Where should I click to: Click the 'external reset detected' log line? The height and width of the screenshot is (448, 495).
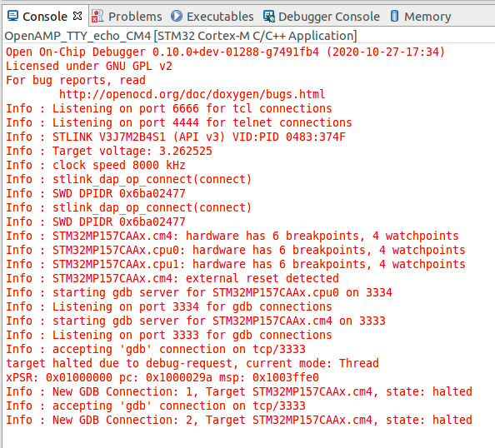(172, 278)
